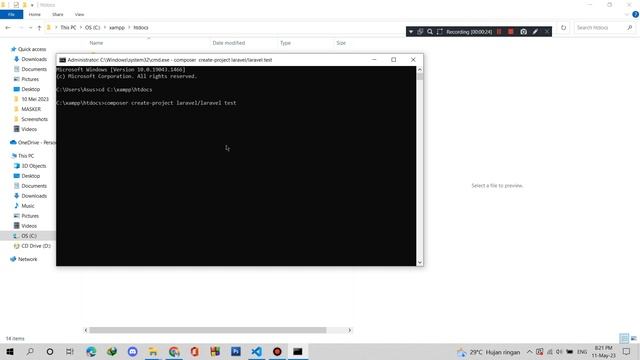The image size is (640, 360).
Task: Sort by the Type column header
Action: pos(285,43)
